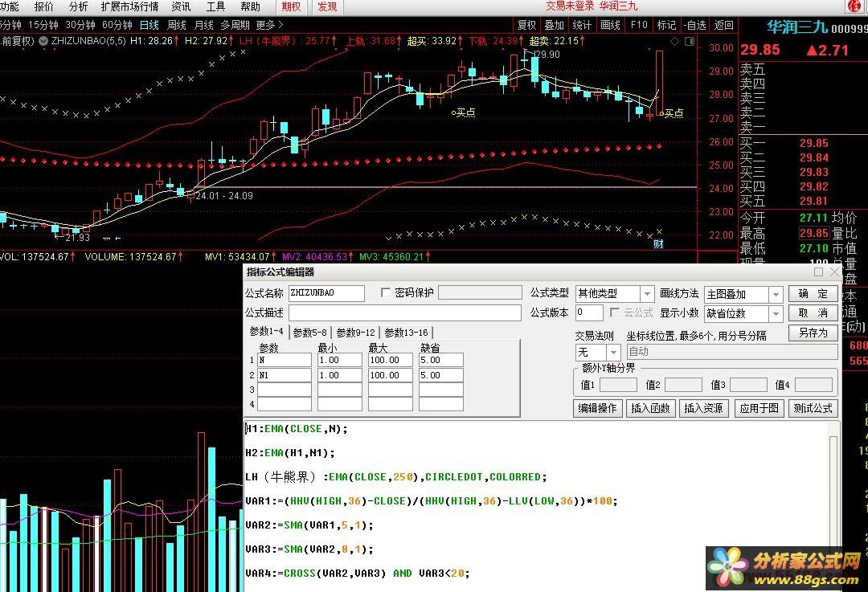
Task: Toggle the panel layout icon at chart top right
Action: 690,42
